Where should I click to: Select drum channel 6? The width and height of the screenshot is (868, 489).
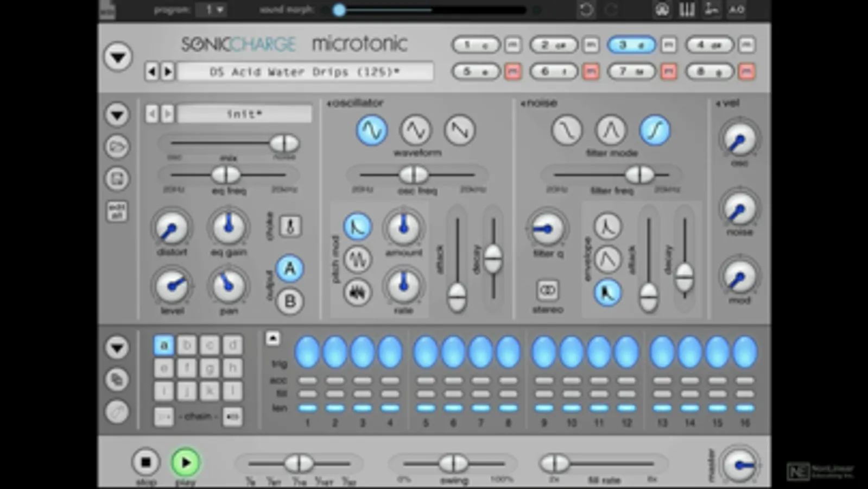coord(553,71)
